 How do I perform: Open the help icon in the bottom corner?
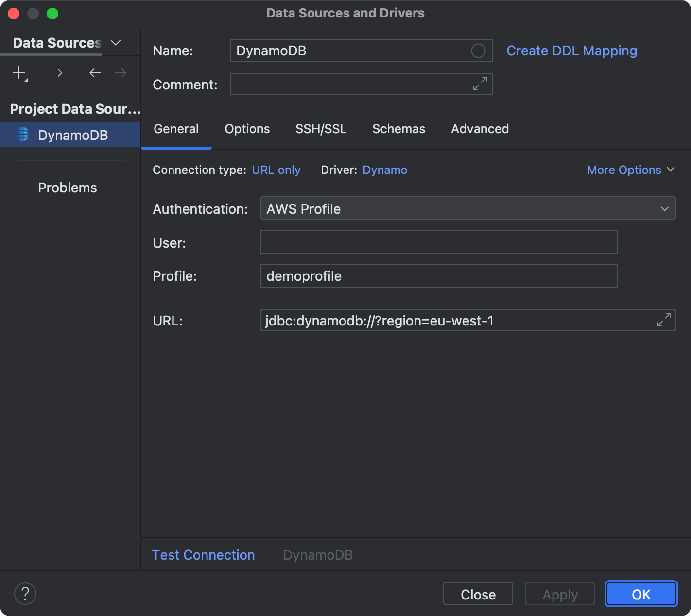[x=25, y=593]
